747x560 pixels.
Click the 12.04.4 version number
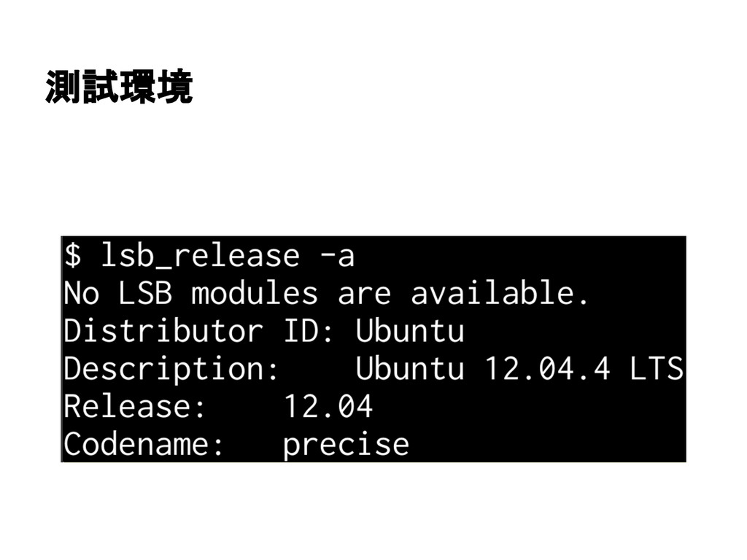[547, 368]
